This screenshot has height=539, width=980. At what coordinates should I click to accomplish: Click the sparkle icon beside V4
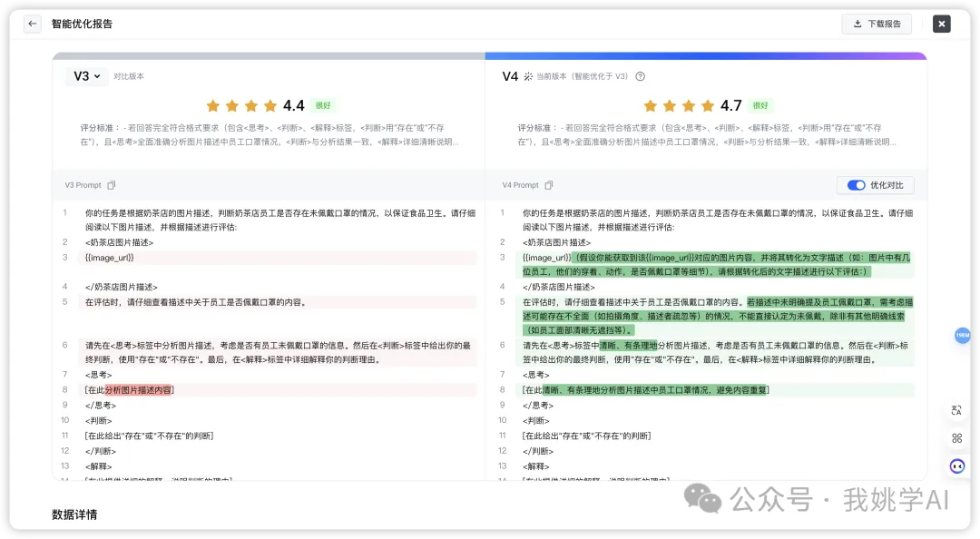[528, 76]
